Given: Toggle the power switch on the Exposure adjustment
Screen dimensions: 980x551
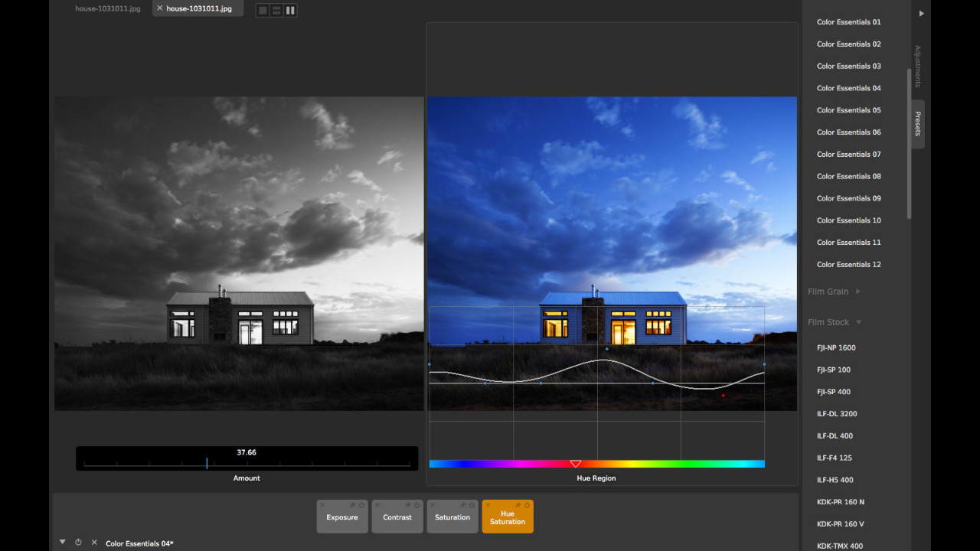Looking at the screenshot, I should point(361,505).
